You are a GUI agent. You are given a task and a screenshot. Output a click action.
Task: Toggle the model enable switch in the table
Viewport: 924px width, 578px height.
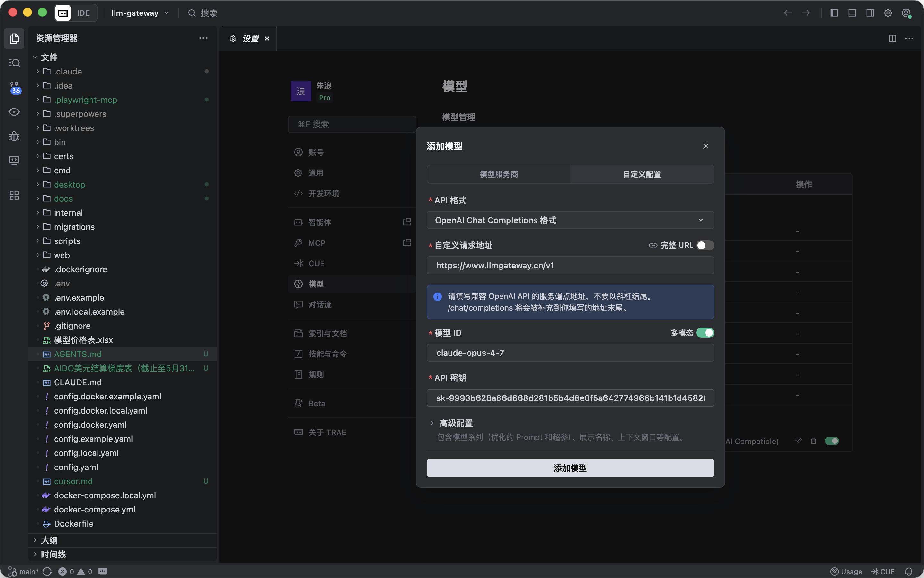(x=832, y=441)
